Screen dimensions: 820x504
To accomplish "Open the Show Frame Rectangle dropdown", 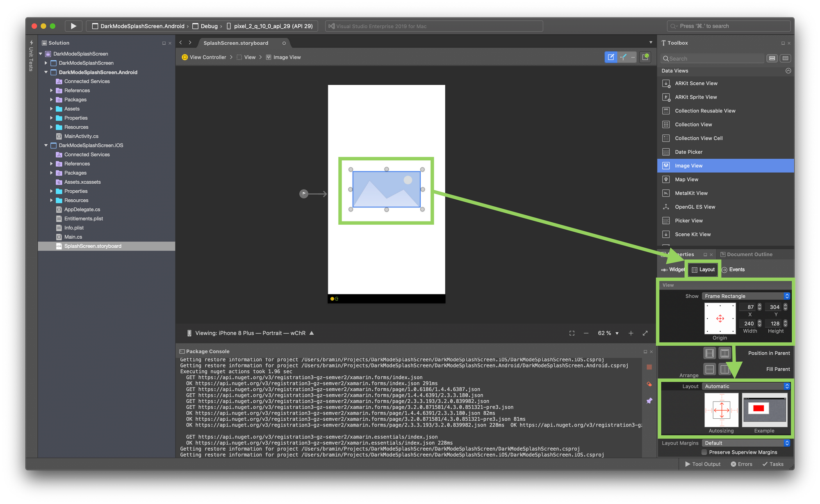I will (x=746, y=296).
